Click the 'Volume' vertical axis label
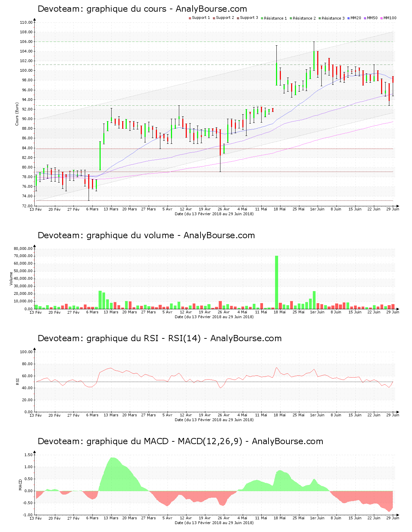The width and height of the screenshot is (412, 532). [11, 279]
